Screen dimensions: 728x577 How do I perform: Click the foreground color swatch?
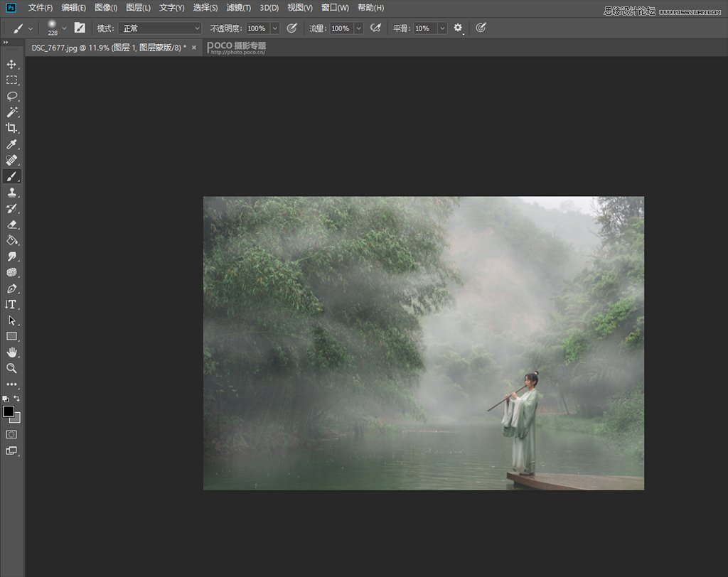tap(7, 411)
